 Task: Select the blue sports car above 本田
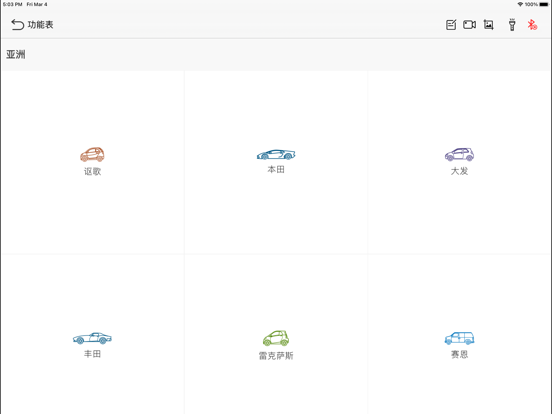click(x=276, y=154)
